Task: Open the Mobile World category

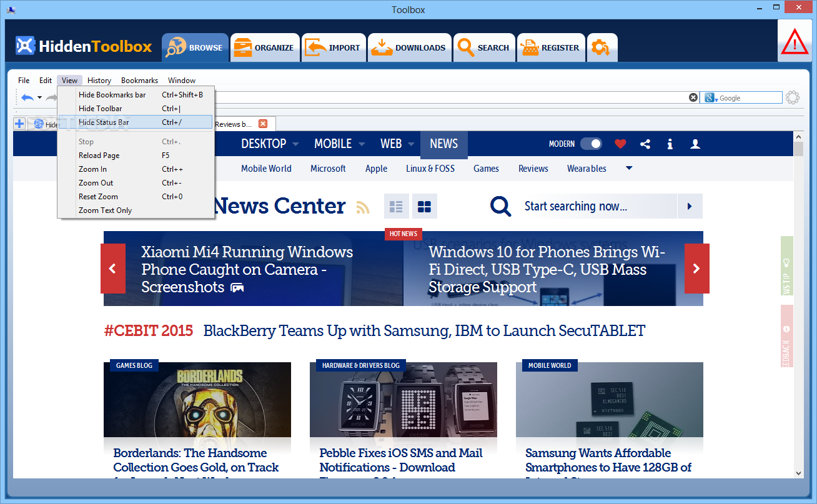Action: point(266,169)
